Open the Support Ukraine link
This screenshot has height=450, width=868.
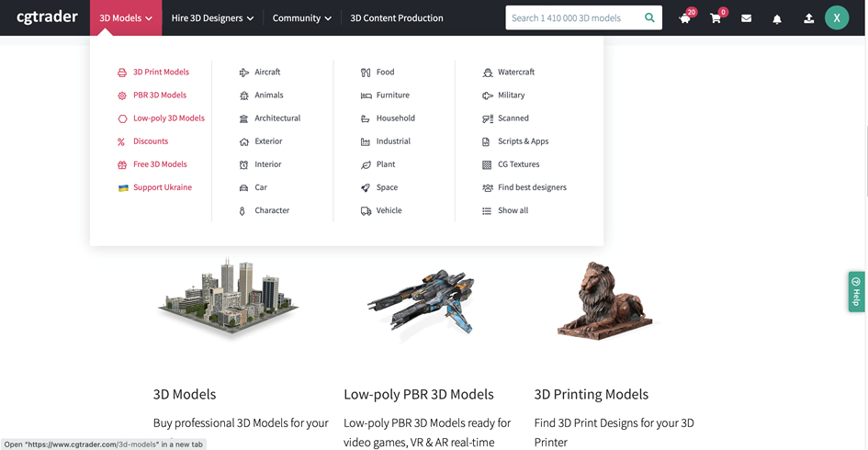pos(162,187)
